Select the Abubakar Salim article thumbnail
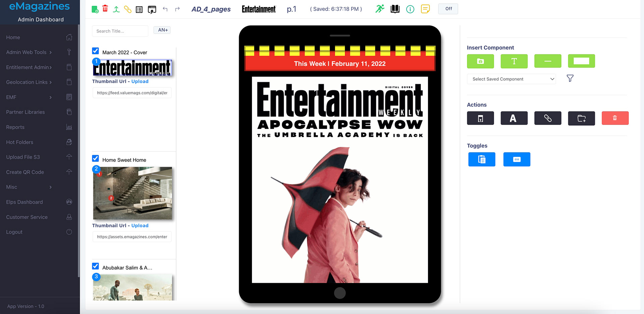 coord(132,287)
